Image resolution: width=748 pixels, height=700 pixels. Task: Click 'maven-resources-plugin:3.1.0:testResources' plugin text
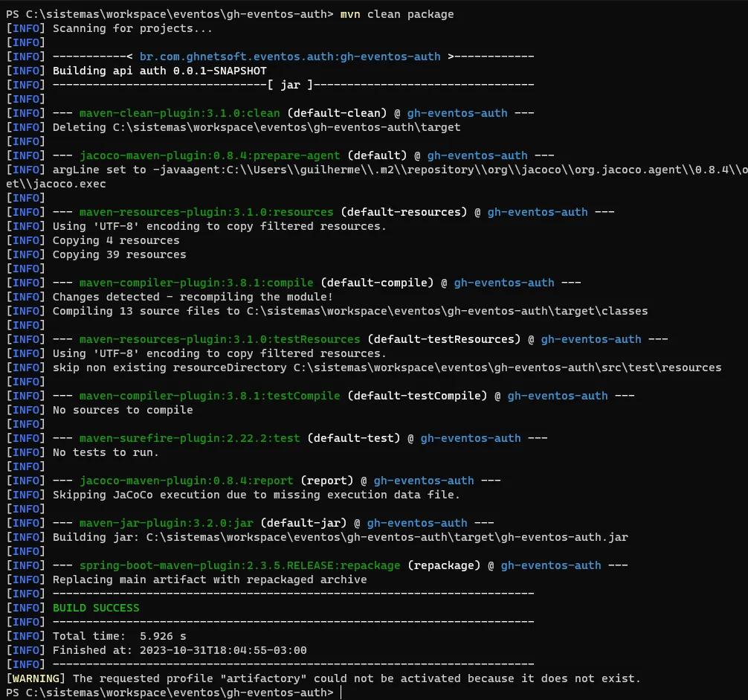point(219,339)
